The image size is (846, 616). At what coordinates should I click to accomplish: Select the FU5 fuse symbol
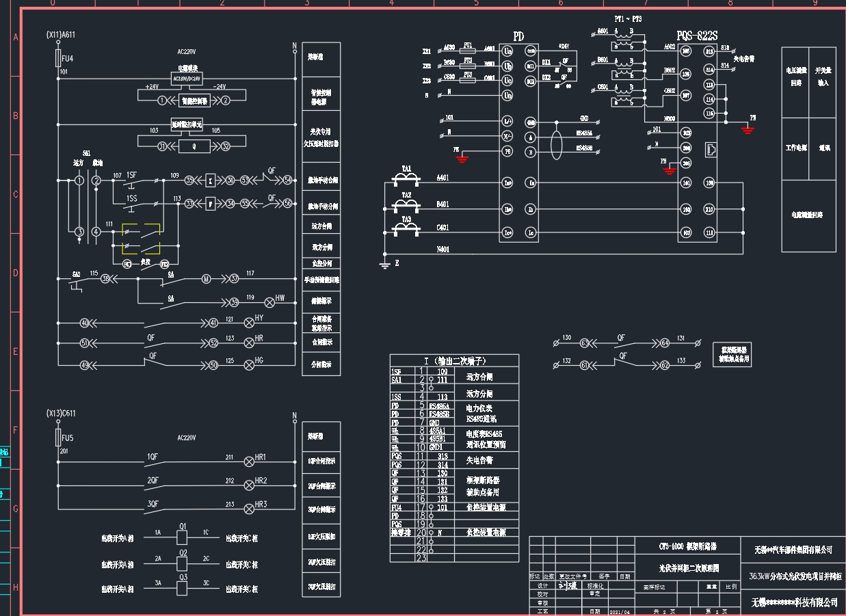coord(57,438)
